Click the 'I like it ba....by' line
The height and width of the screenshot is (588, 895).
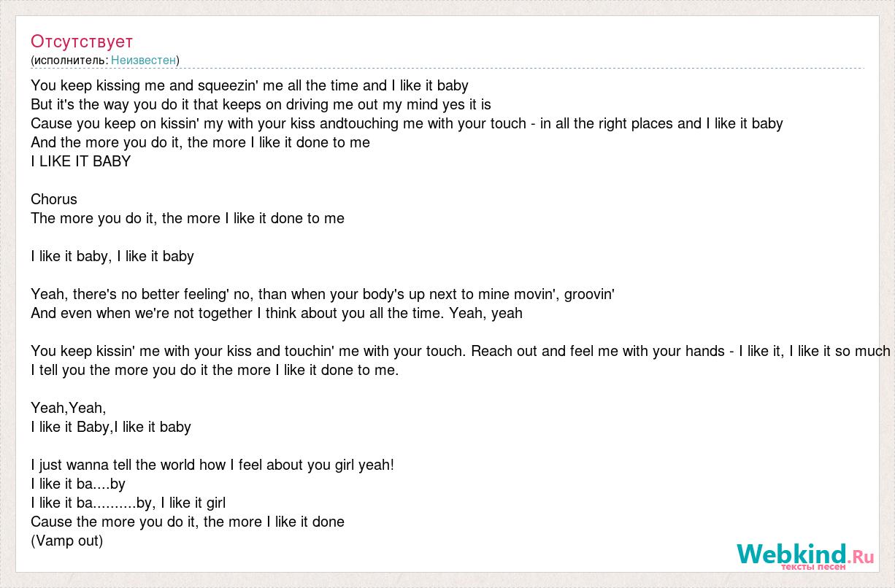pyautogui.click(x=78, y=484)
